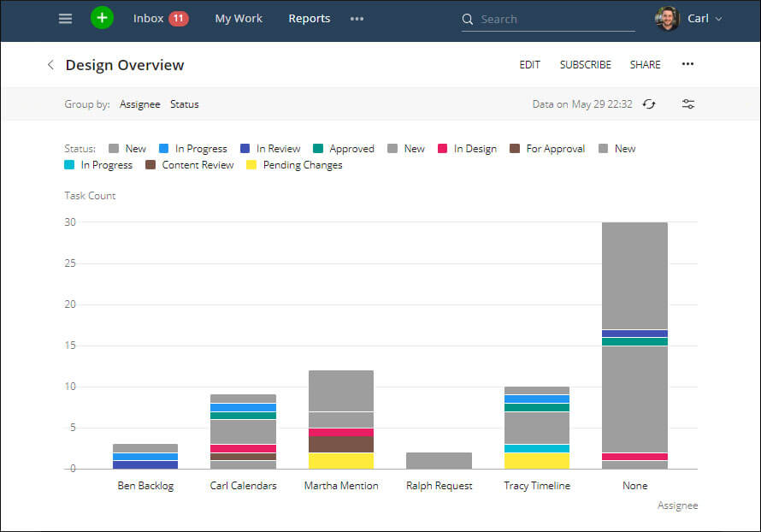Open the Reports section

(x=309, y=18)
